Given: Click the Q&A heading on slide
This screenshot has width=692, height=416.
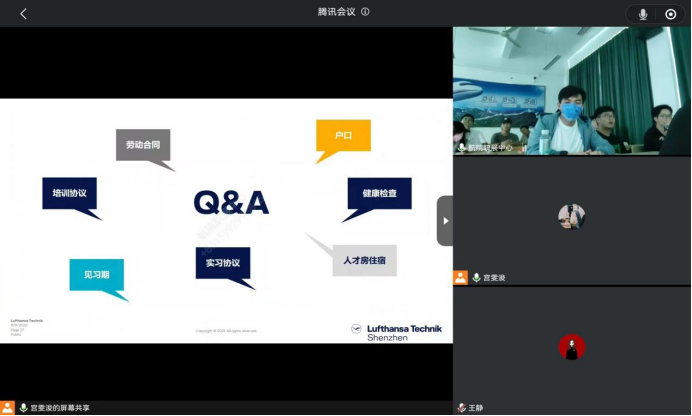Looking at the screenshot, I should coord(231,202).
